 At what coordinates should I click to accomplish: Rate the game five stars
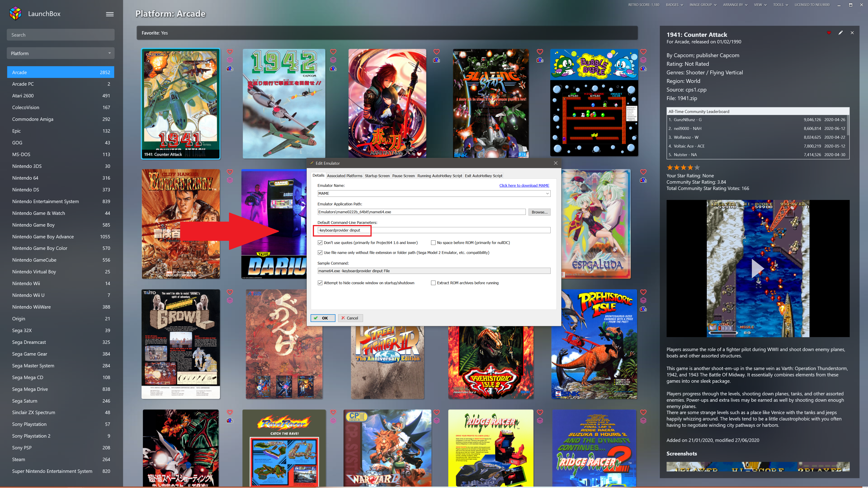[697, 167]
